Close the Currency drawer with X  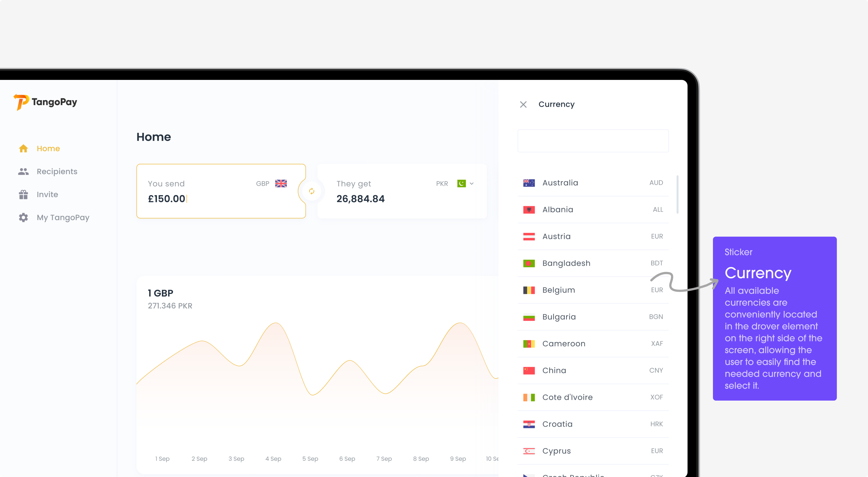point(523,104)
